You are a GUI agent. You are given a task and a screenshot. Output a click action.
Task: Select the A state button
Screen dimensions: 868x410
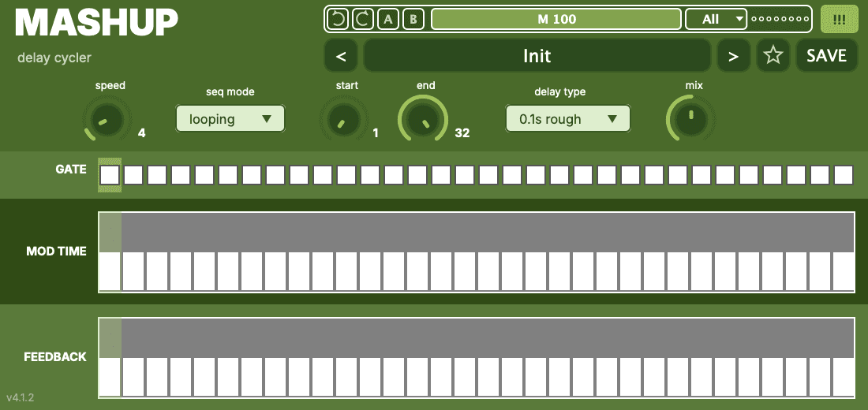click(x=388, y=20)
